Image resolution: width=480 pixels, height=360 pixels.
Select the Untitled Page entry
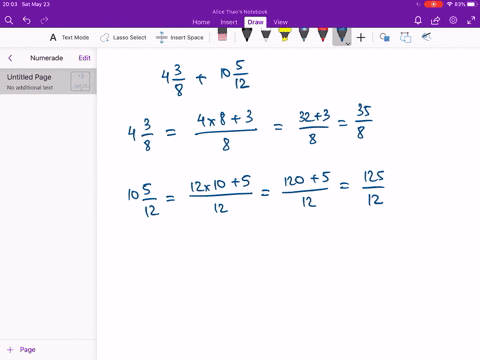(48, 81)
